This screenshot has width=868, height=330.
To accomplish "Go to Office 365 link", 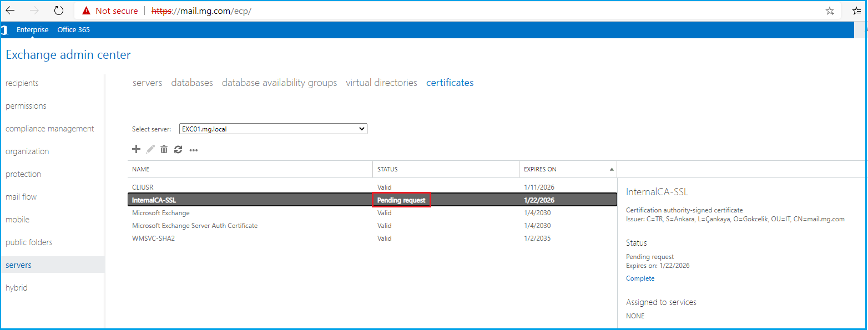I will 73,30.
